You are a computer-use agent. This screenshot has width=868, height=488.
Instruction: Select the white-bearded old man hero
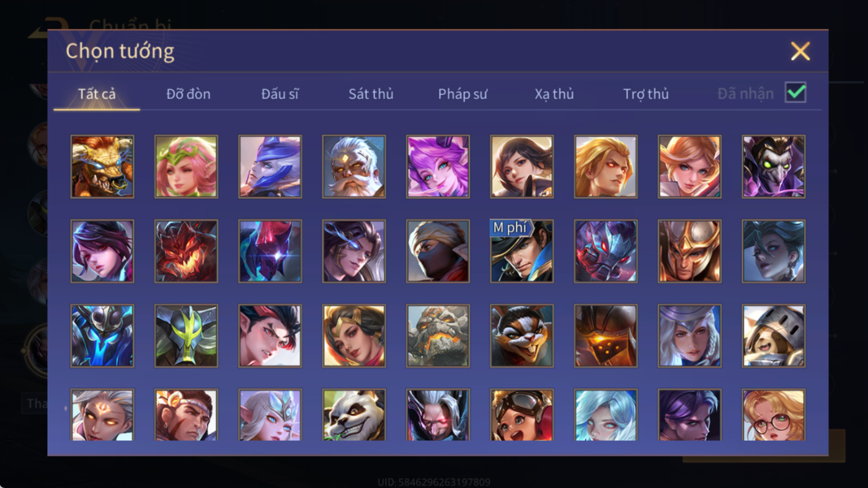pos(354,167)
